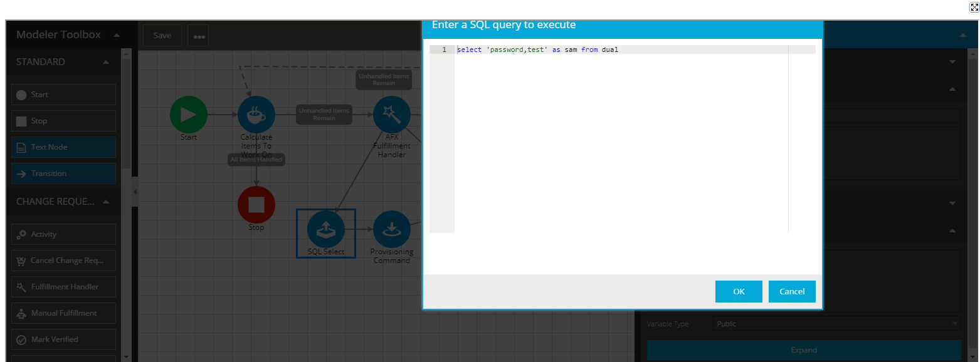Click the Activity tool icon
The height and width of the screenshot is (362, 980).
pyautogui.click(x=62, y=234)
